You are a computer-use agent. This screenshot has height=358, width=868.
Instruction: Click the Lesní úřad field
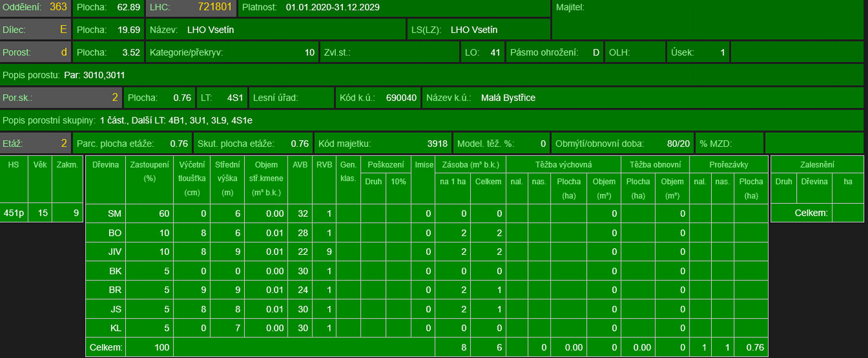click(292, 98)
